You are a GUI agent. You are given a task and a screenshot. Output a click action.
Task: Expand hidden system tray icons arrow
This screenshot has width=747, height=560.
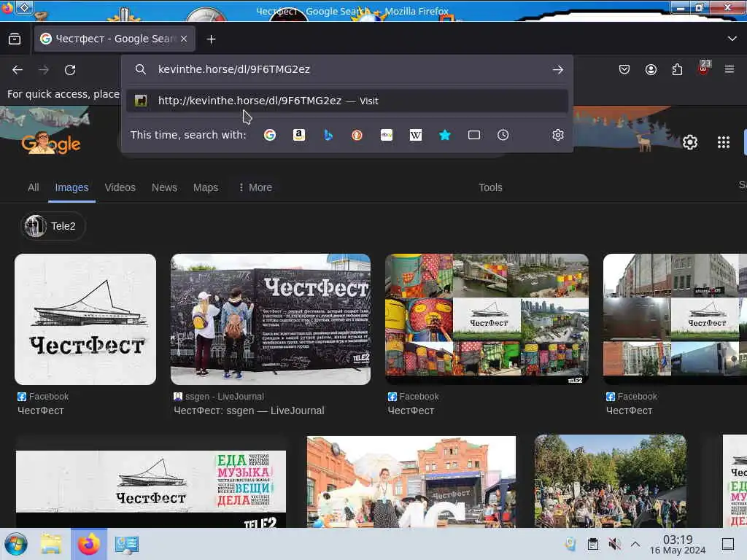(x=635, y=544)
